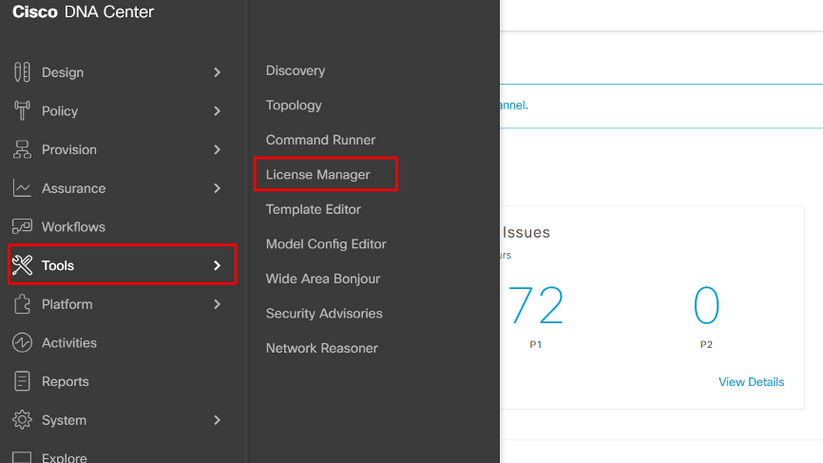
Task: Click the Assurance chart icon
Action: click(x=22, y=188)
